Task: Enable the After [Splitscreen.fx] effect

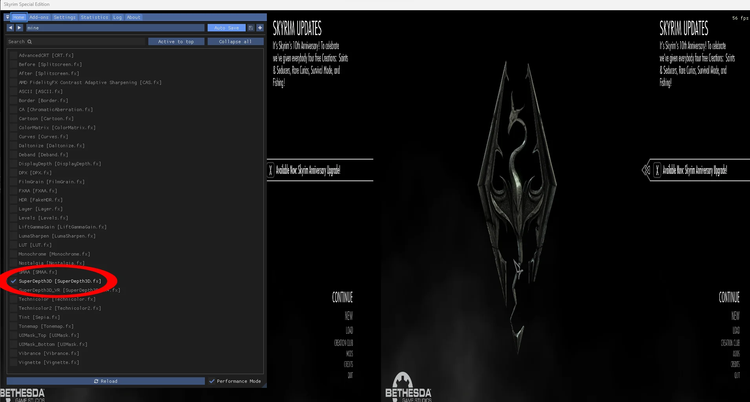Action: 13,73
